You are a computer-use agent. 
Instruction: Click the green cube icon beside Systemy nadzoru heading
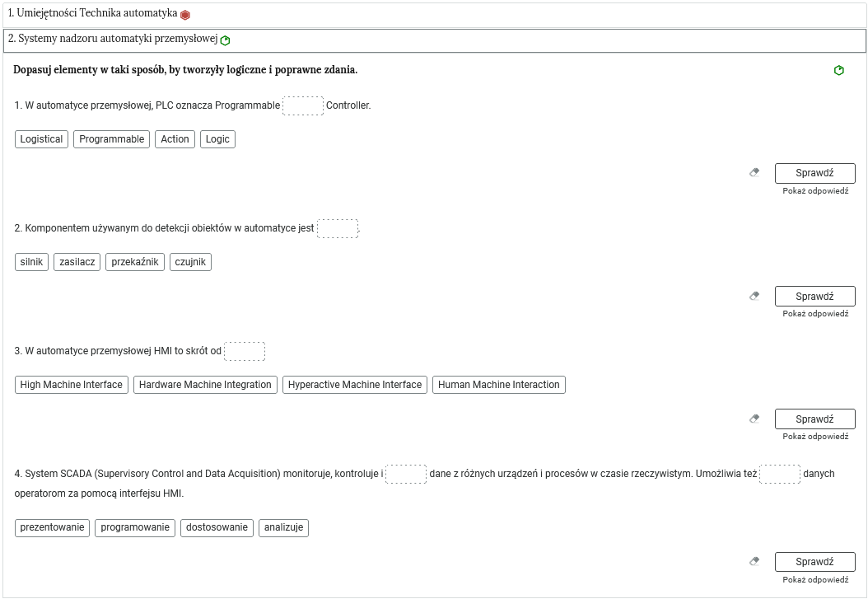click(x=225, y=40)
